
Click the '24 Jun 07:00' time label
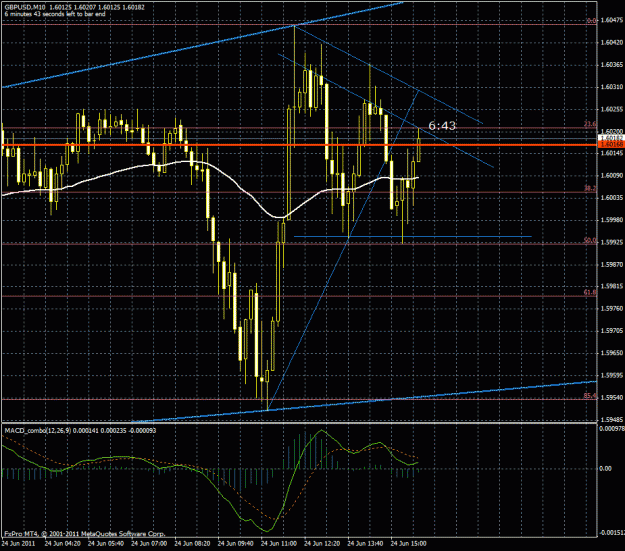click(149, 543)
